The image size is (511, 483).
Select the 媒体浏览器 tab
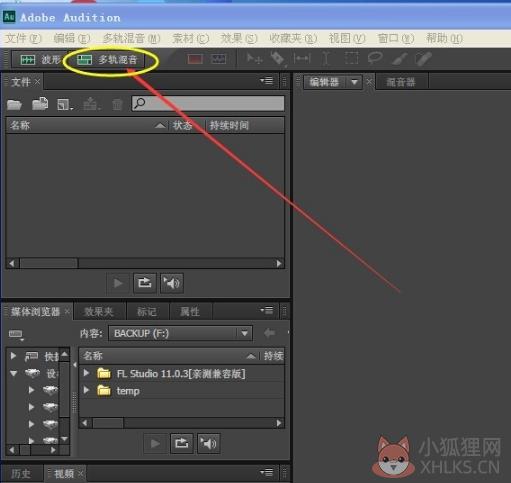point(35,312)
